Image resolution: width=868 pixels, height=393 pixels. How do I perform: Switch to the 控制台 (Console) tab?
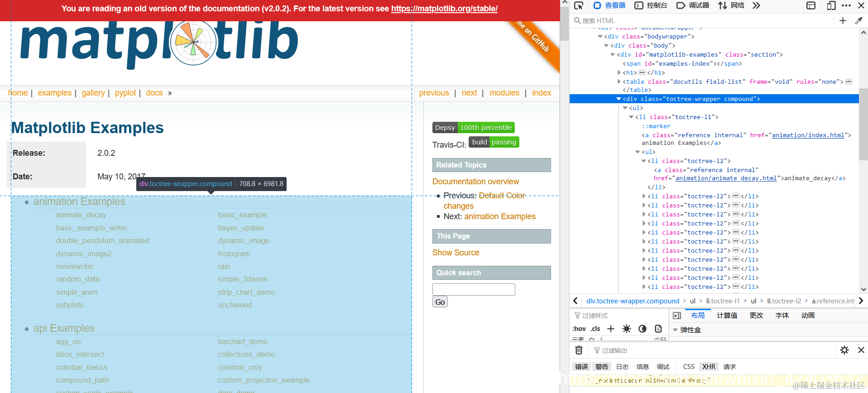pos(651,5)
